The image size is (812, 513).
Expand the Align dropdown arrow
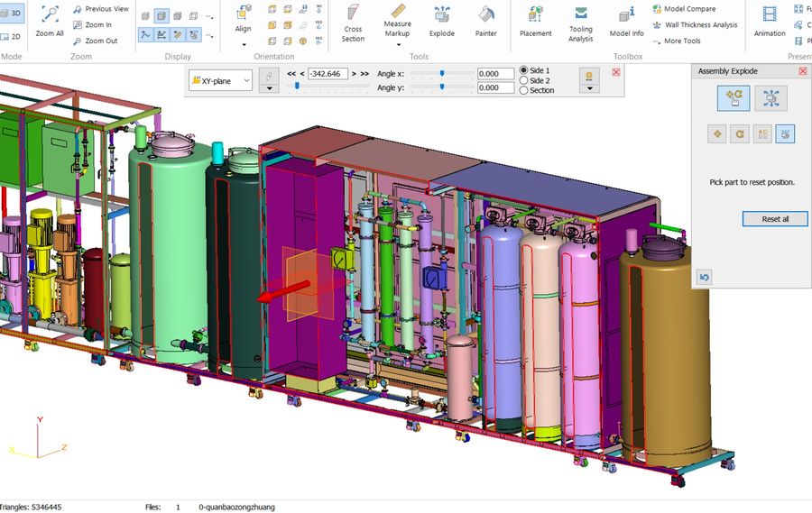tap(244, 45)
